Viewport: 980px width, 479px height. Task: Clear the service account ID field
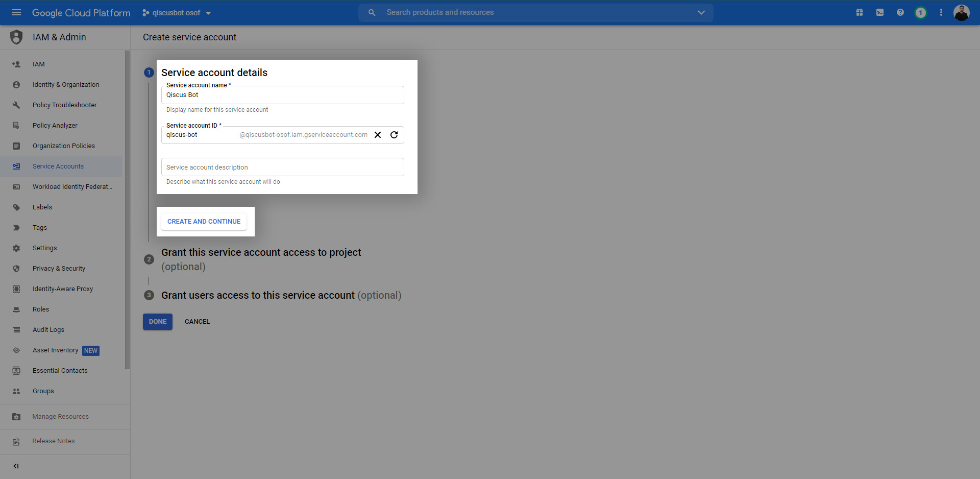coord(378,135)
